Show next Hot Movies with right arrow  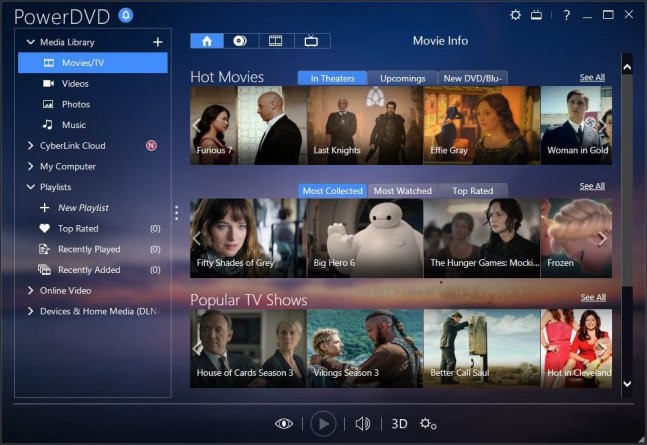click(x=603, y=125)
